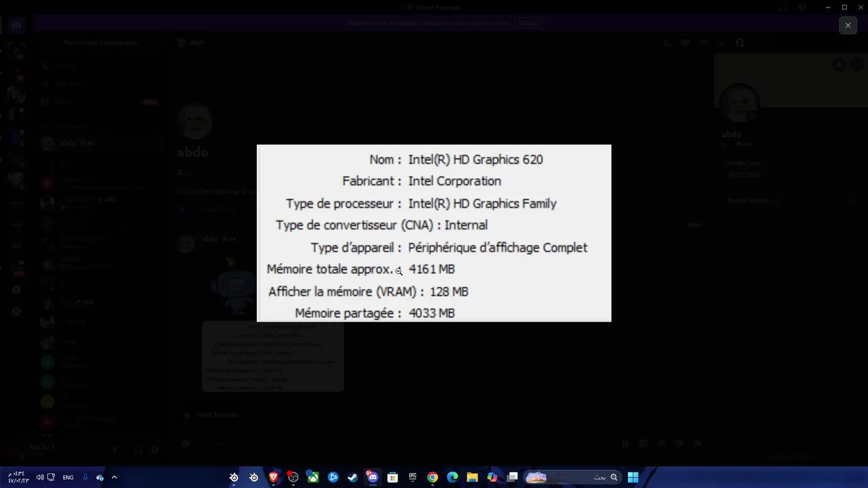Screen dimensions: 868x488
Task: Launch Brave browser from taskbar
Action: click(274, 477)
